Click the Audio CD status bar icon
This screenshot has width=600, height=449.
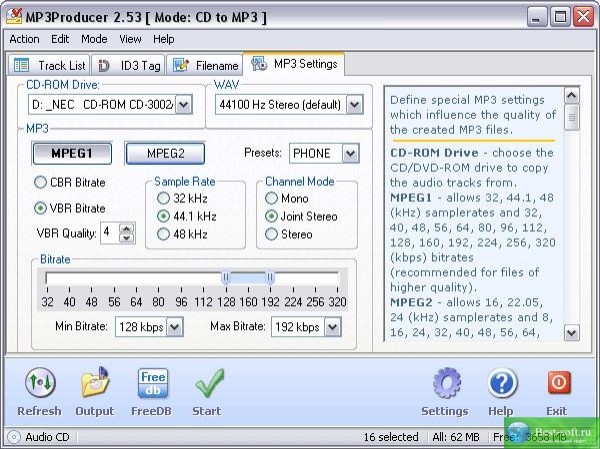[x=14, y=437]
